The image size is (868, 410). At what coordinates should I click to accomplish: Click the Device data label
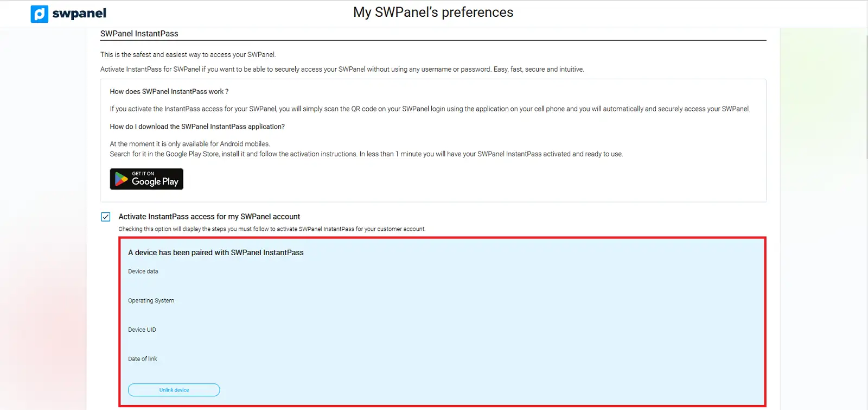[143, 272]
